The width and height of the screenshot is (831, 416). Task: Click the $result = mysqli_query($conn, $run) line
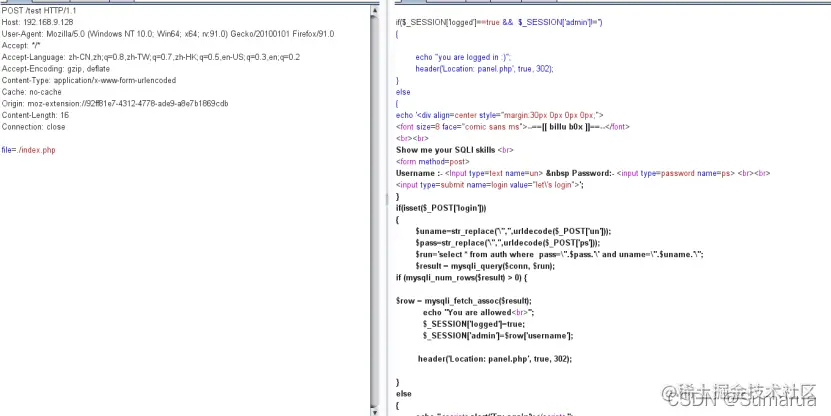pos(485,266)
